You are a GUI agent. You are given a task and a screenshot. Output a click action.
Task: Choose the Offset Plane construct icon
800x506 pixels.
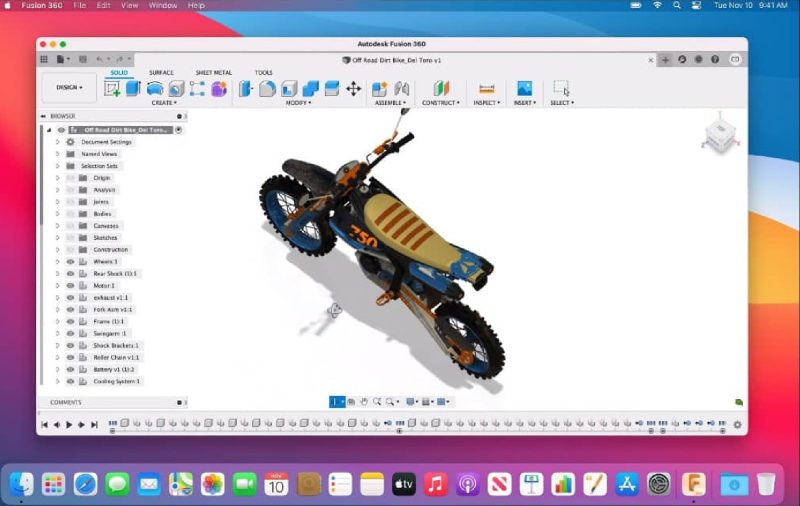tap(441, 88)
